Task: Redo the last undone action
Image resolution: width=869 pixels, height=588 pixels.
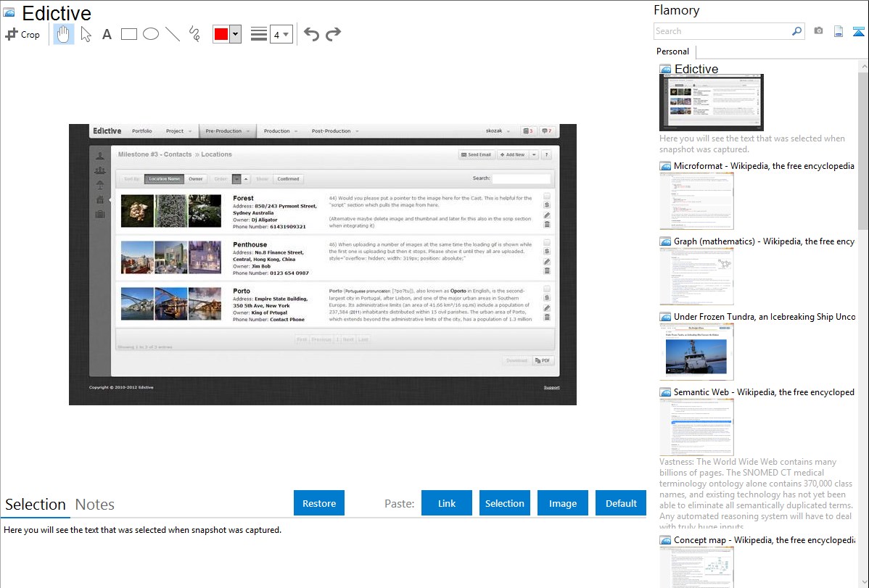Action: click(333, 34)
